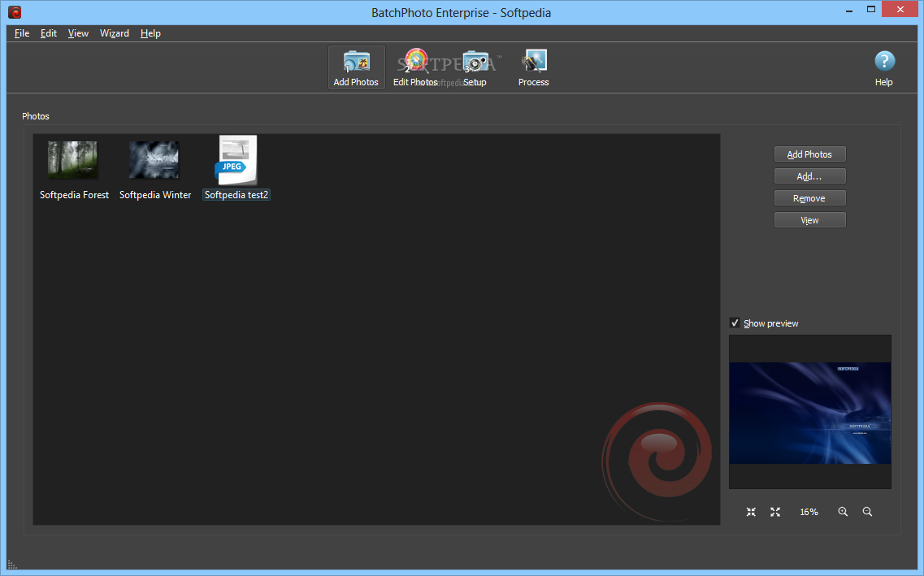Click the Add... button
Image resolution: width=924 pixels, height=576 pixels.
[809, 176]
